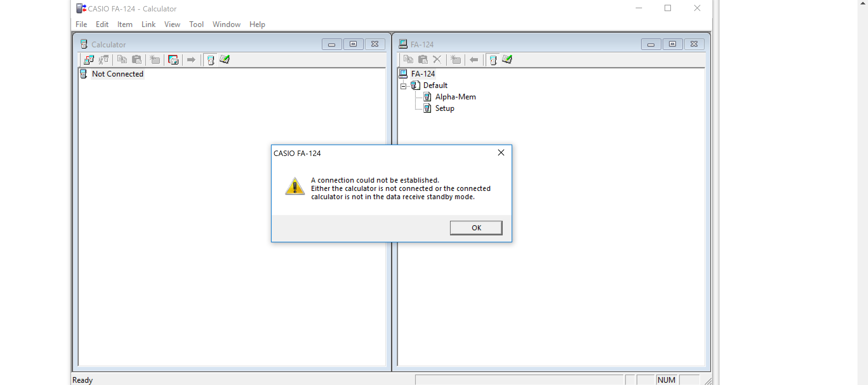Click the NUM indicator in status bar
The image size is (868, 385).
click(666, 380)
